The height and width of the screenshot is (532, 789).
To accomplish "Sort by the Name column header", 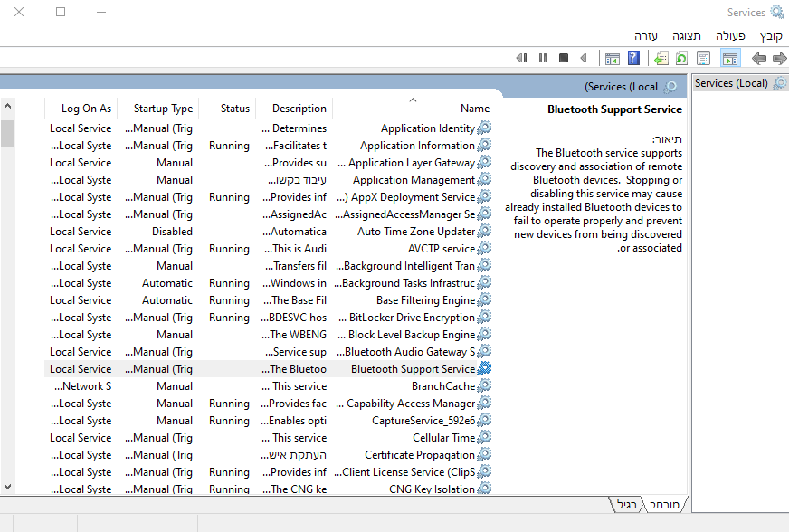I will click(x=412, y=109).
